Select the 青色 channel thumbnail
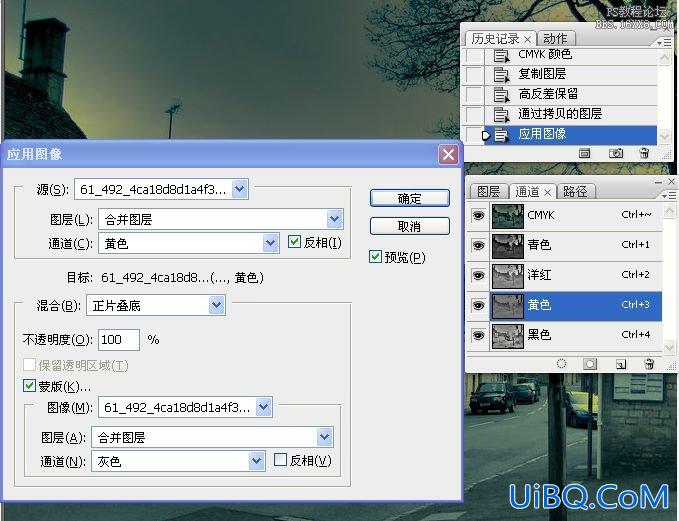The image size is (679, 521). coord(508,246)
